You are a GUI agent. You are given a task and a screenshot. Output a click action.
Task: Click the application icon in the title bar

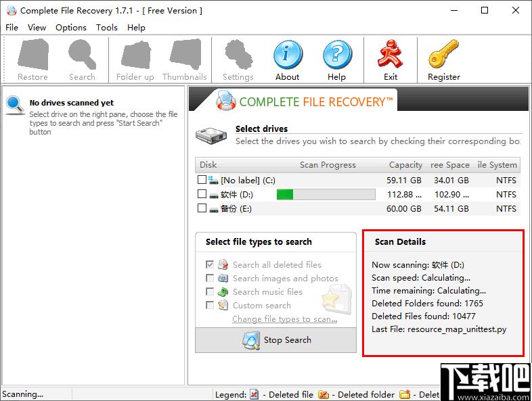tap(12, 11)
